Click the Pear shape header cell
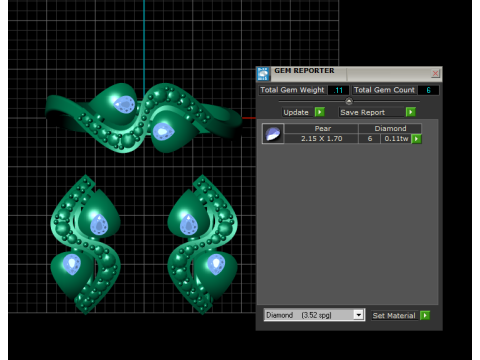This screenshot has width=480, height=360. pos(322,128)
